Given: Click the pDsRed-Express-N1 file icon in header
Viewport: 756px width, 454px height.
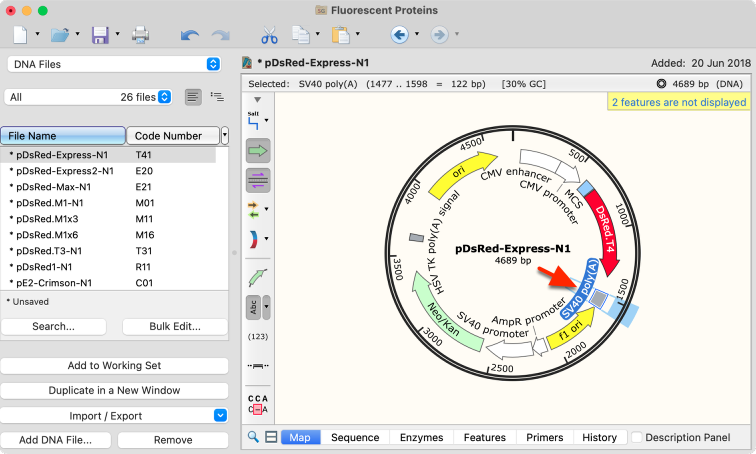Looking at the screenshot, I should 247,63.
